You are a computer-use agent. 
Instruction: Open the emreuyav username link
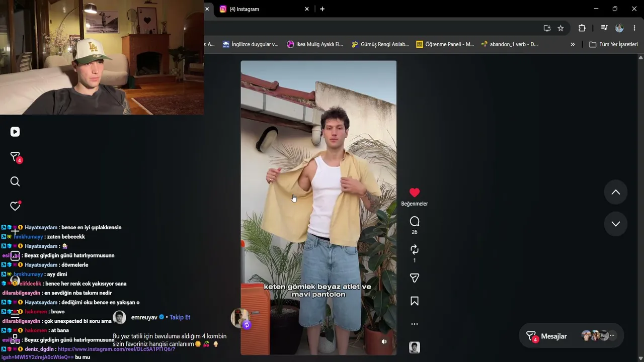click(144, 317)
